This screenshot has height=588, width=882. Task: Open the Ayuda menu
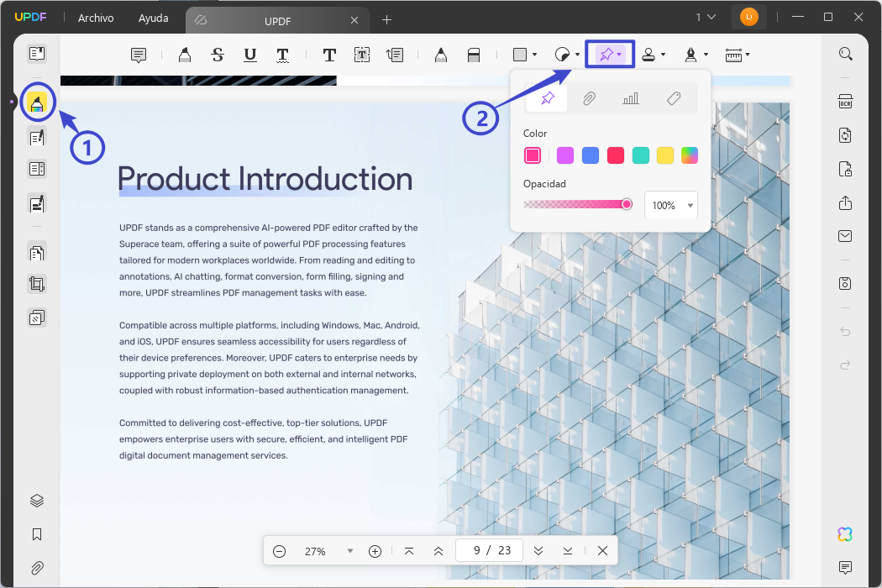[153, 18]
